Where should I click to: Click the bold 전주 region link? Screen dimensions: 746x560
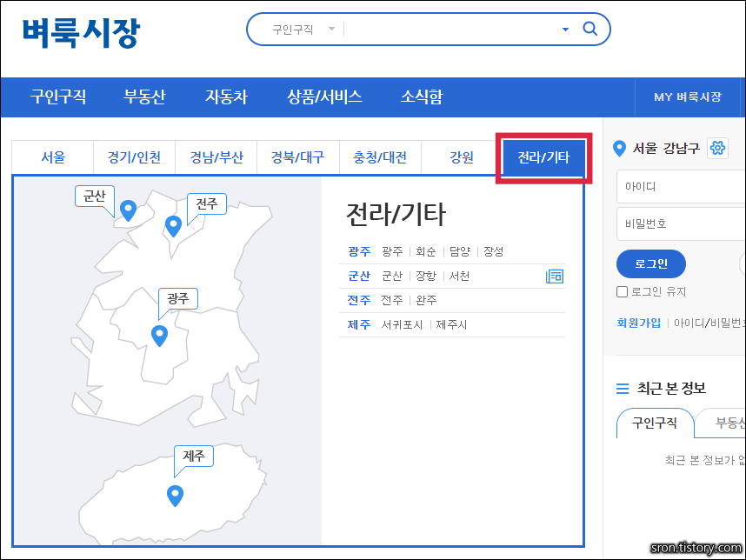[x=359, y=300]
